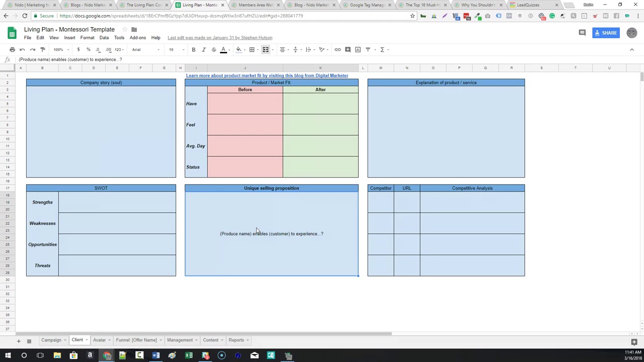Click the Explore button at bottom right
Screen dimensions: 644x362
pos(634,342)
